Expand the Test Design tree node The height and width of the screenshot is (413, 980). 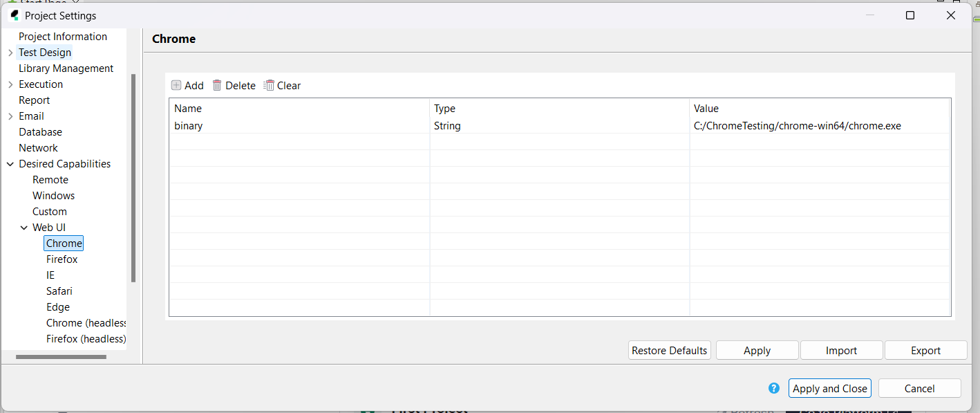pos(10,53)
